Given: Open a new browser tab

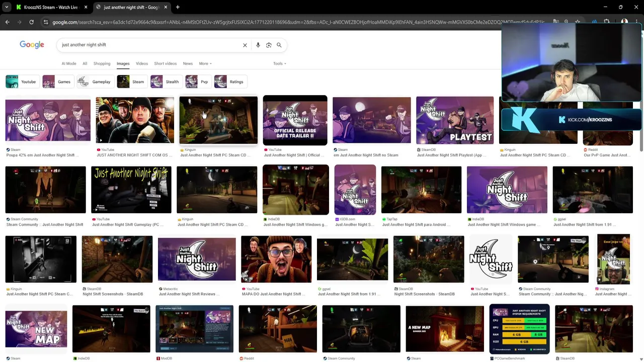Looking at the screenshot, I should pos(178,7).
